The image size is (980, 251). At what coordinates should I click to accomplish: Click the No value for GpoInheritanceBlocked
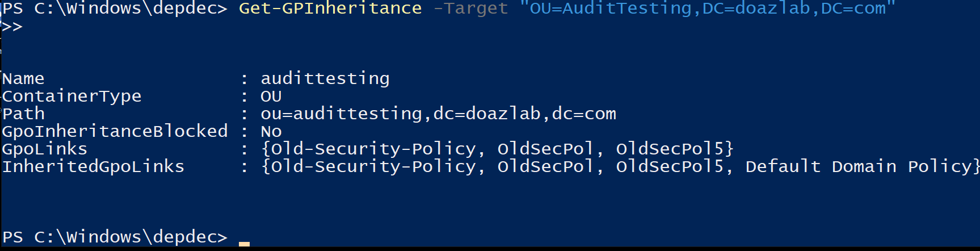click(x=271, y=132)
